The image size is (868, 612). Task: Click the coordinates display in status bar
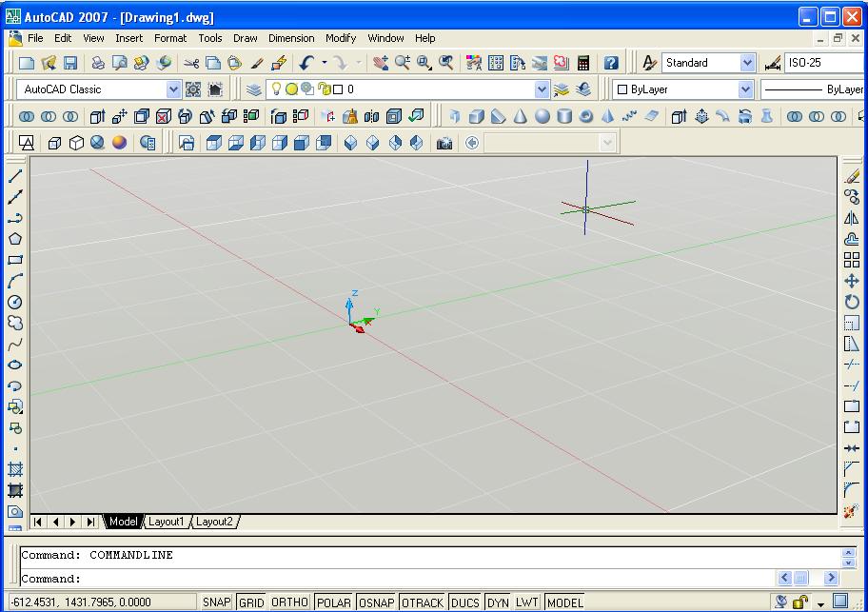[102, 602]
